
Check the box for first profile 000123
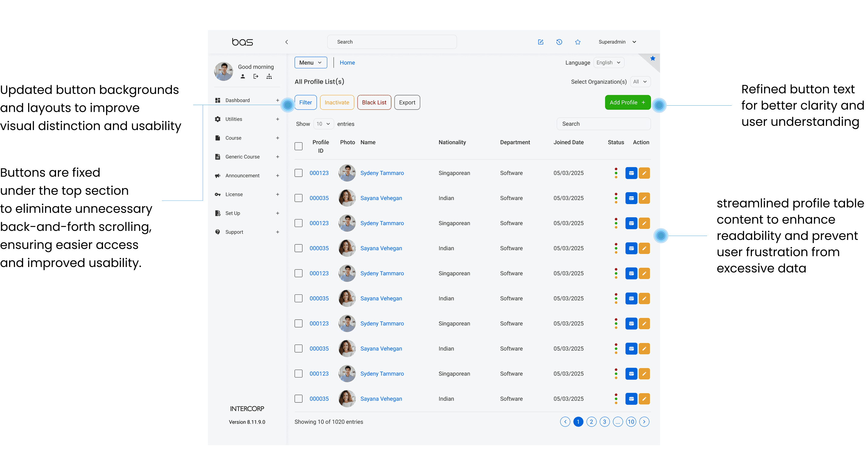coord(298,173)
